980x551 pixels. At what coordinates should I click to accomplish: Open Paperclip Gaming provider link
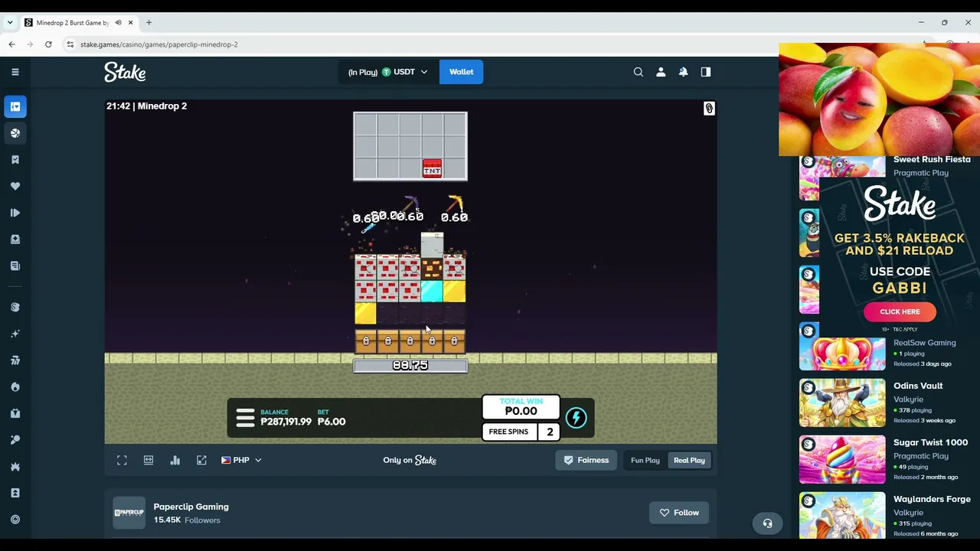(191, 507)
